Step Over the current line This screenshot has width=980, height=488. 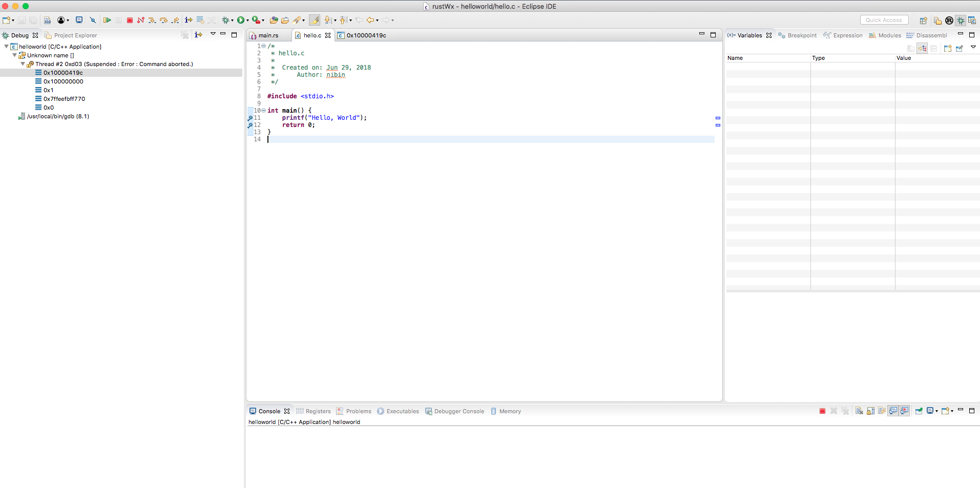coord(164,20)
